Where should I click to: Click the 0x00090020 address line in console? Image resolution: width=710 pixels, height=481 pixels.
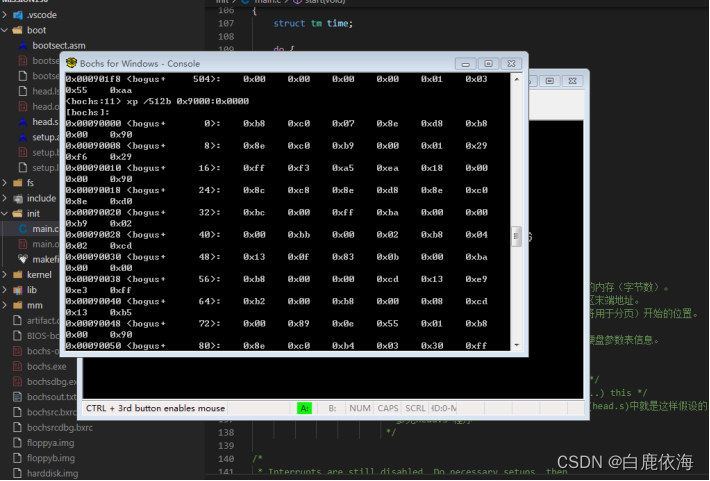[277, 213]
